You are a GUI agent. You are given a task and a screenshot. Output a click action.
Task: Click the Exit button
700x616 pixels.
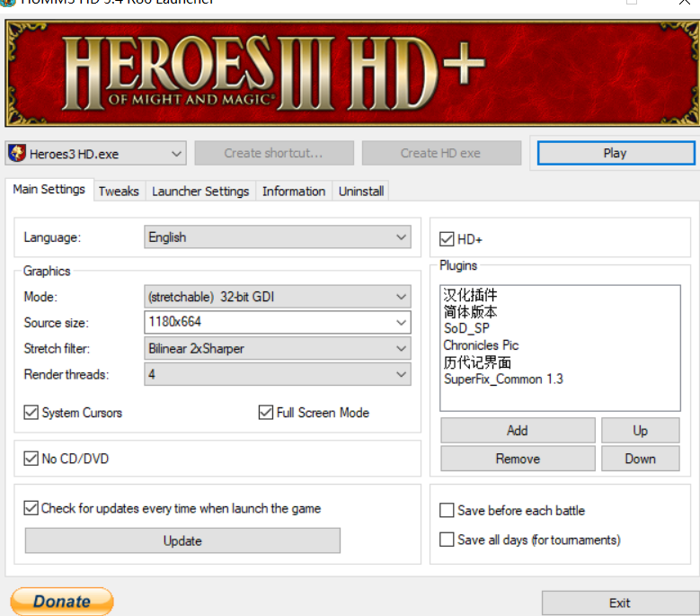point(621,603)
